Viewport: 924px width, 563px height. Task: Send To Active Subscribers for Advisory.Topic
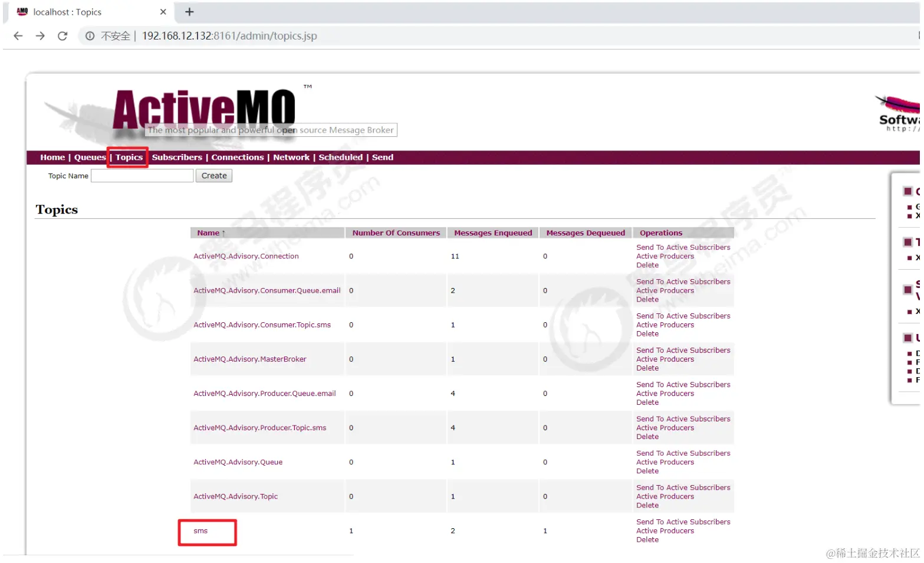point(683,487)
